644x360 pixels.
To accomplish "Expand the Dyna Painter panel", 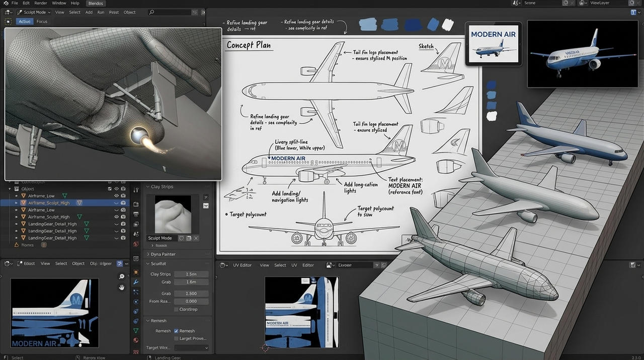I will point(163,254).
